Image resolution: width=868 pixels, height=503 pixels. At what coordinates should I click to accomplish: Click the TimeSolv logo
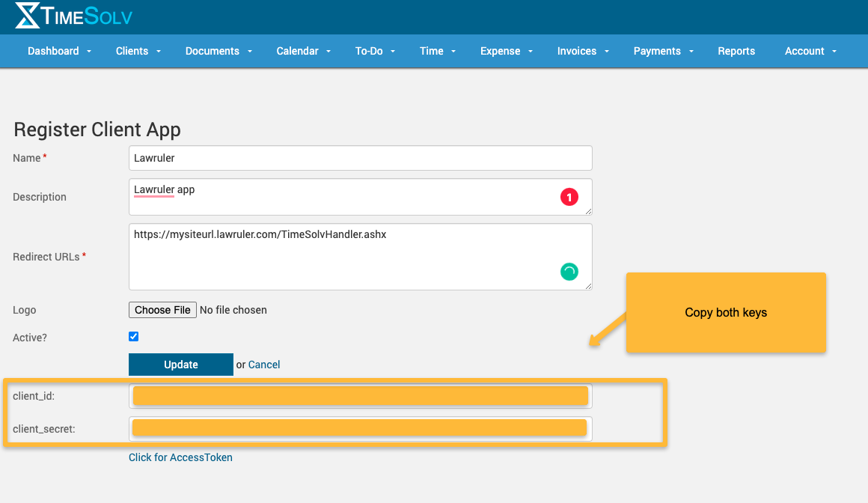pyautogui.click(x=73, y=16)
